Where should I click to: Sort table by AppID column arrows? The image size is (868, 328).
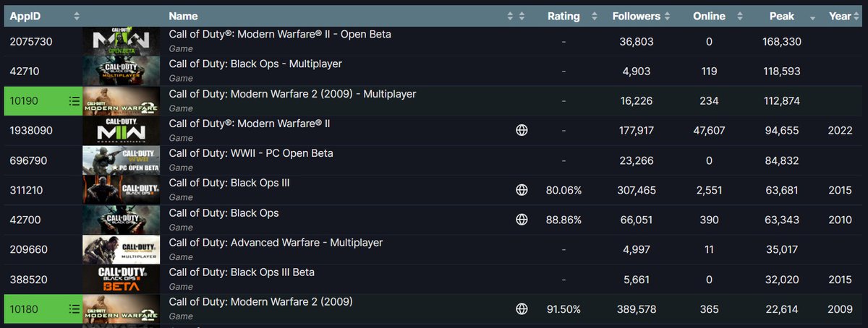coord(77,16)
